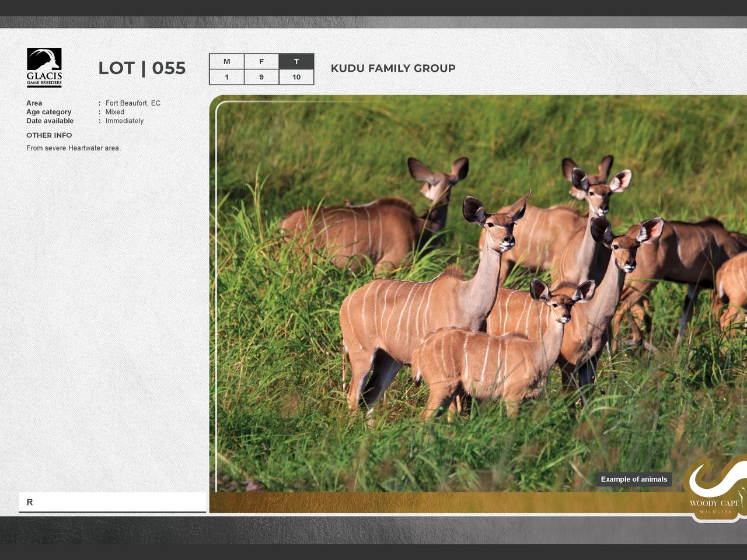Select the Kudu Family Group title
Viewport: 747px width, 560px height.
click(x=393, y=68)
